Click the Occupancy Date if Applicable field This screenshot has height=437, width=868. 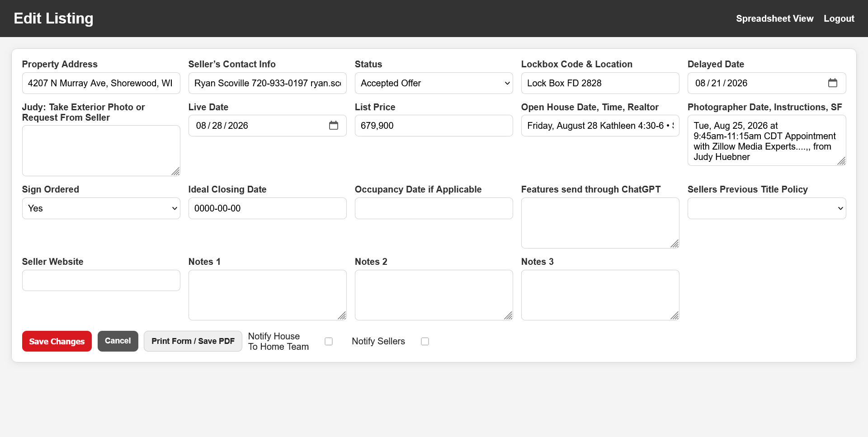point(434,208)
